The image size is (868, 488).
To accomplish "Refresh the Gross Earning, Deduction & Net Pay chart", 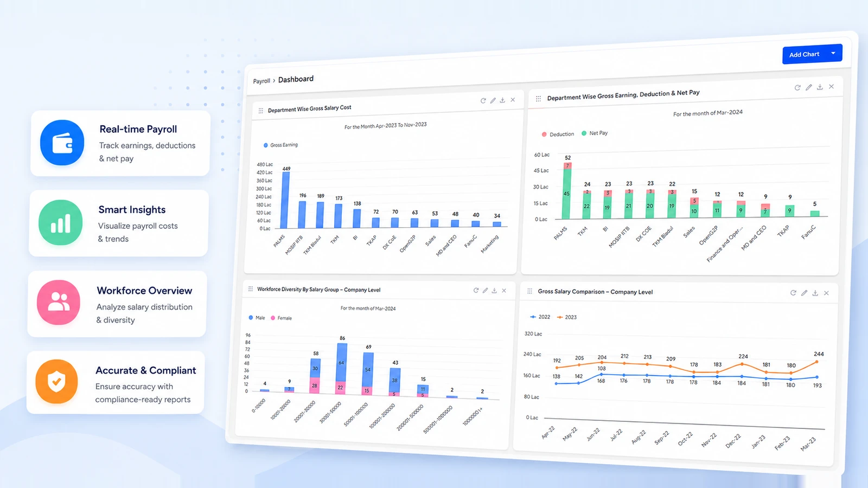I will 797,87.
